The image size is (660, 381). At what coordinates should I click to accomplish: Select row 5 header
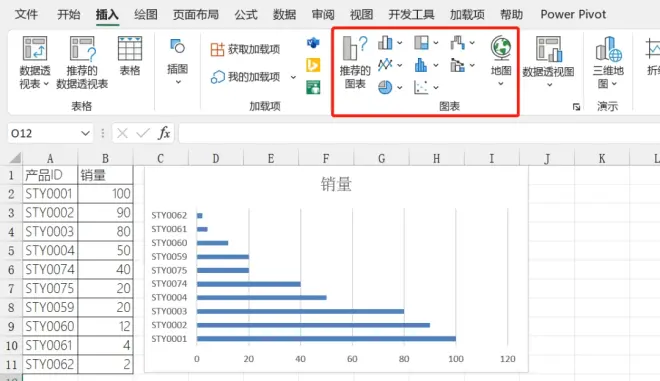pos(11,250)
